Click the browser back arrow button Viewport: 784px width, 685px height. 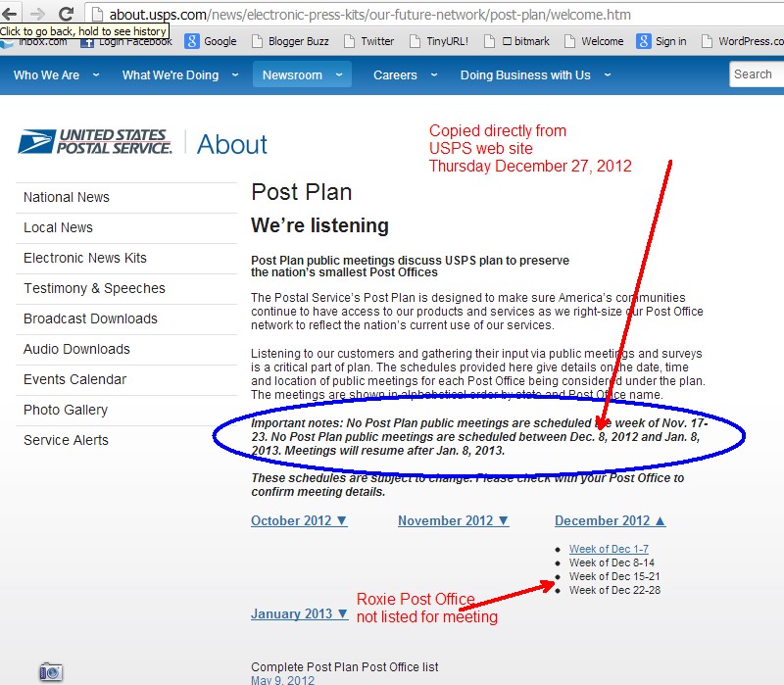coord(10,14)
